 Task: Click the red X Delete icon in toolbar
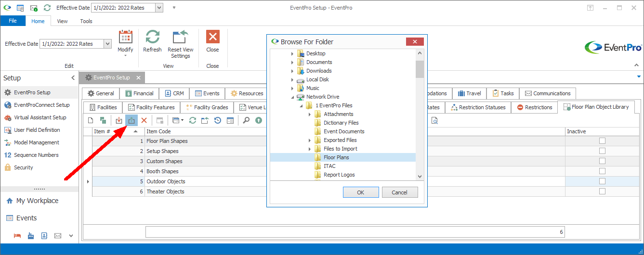[144, 120]
